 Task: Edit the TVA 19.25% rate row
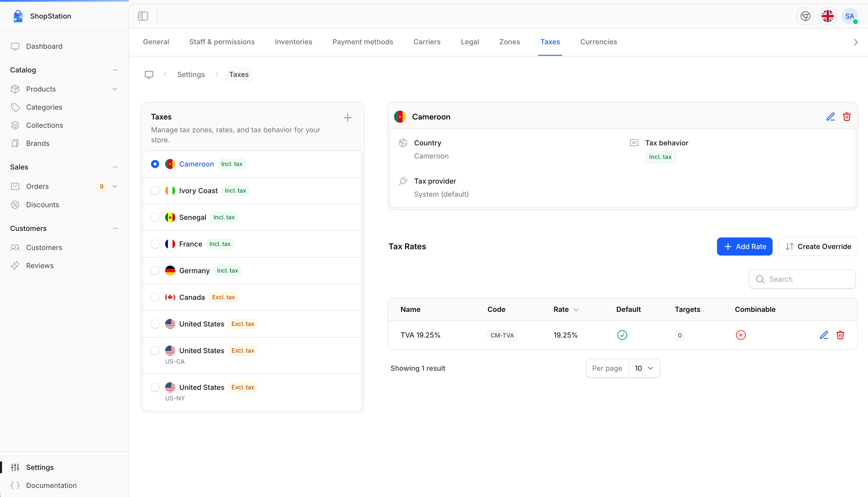[824, 335]
